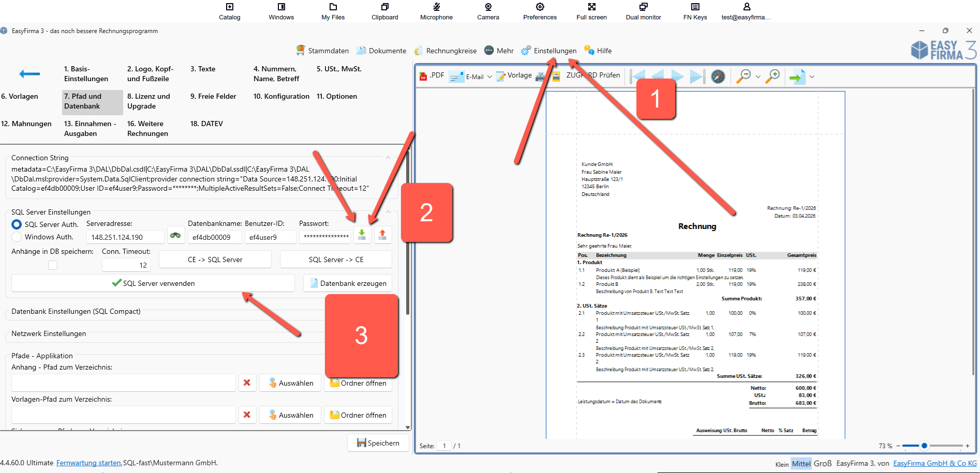This screenshot has height=473, width=980.
Task: Select the Windows Auth. radio button
Action: click(x=17, y=237)
